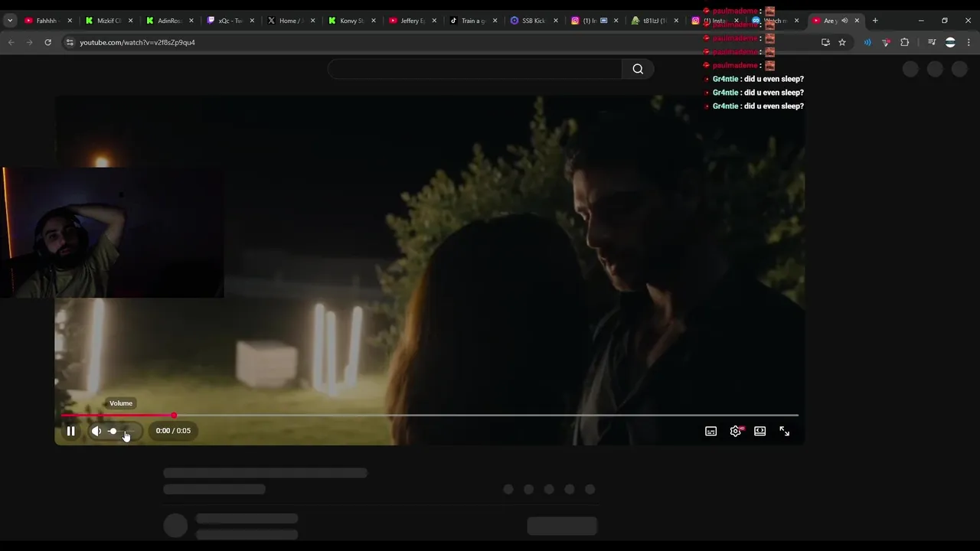The width and height of the screenshot is (980, 551).
Task: Go forward to the next page
Action: (x=29, y=42)
